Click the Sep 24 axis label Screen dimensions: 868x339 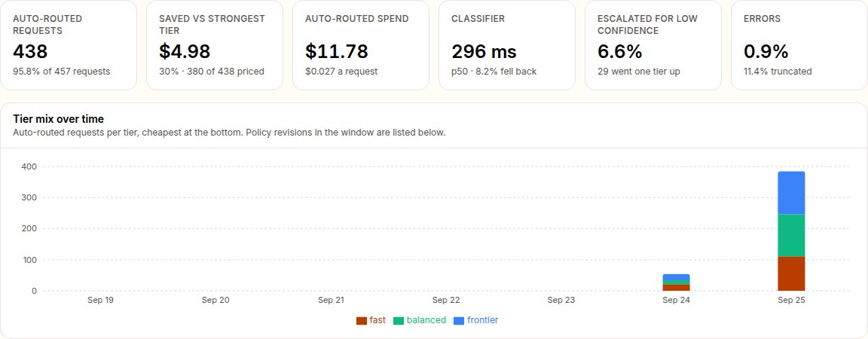click(x=676, y=301)
